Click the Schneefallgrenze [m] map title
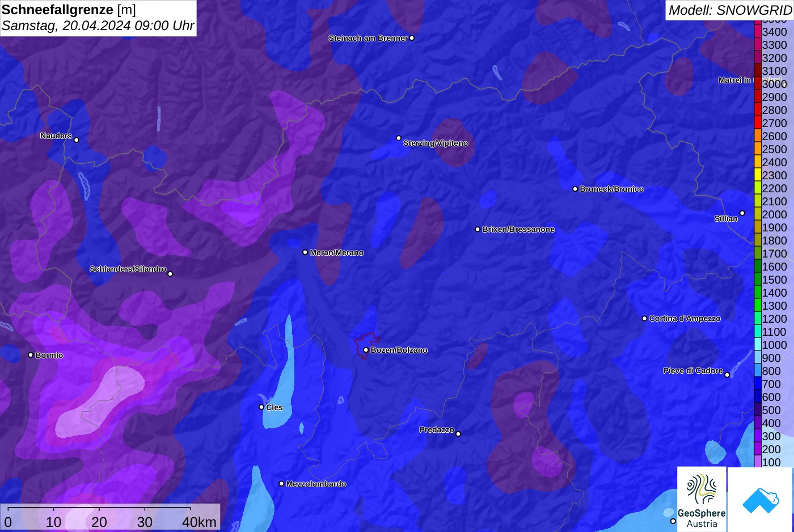794x532 pixels. click(69, 10)
